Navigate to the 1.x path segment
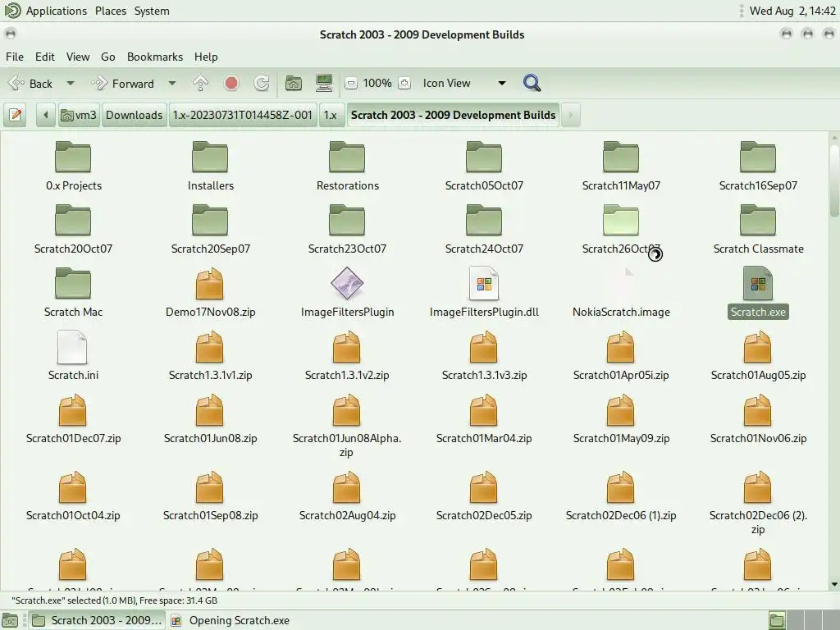 click(331, 115)
